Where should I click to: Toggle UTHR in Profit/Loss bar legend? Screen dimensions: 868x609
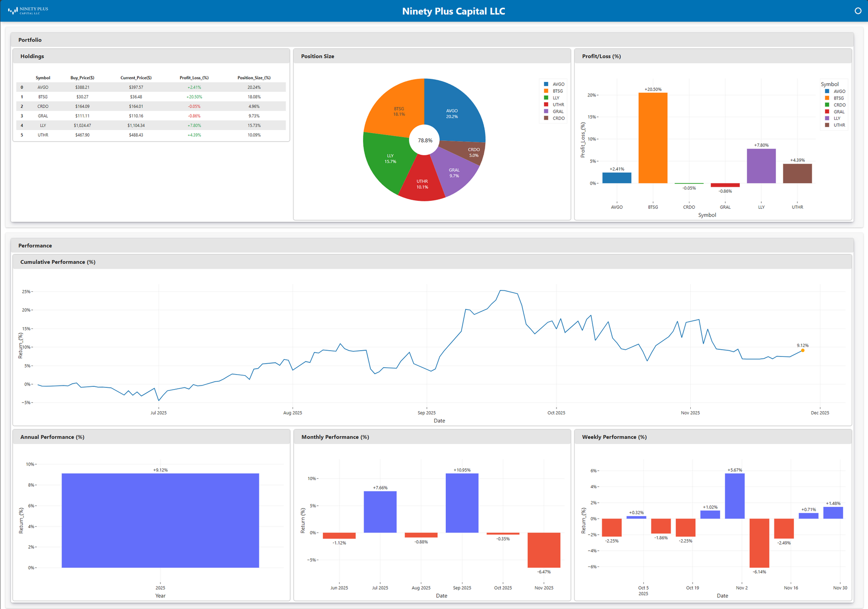point(839,125)
